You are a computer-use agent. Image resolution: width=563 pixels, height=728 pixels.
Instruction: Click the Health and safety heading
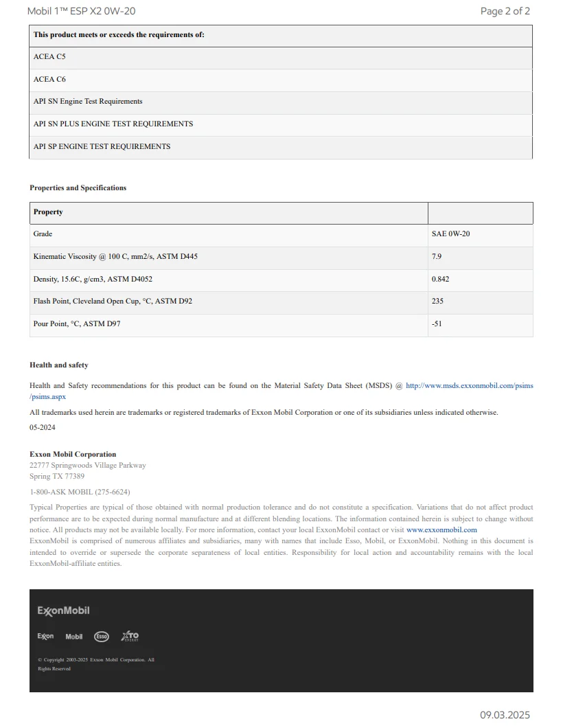tap(59, 365)
